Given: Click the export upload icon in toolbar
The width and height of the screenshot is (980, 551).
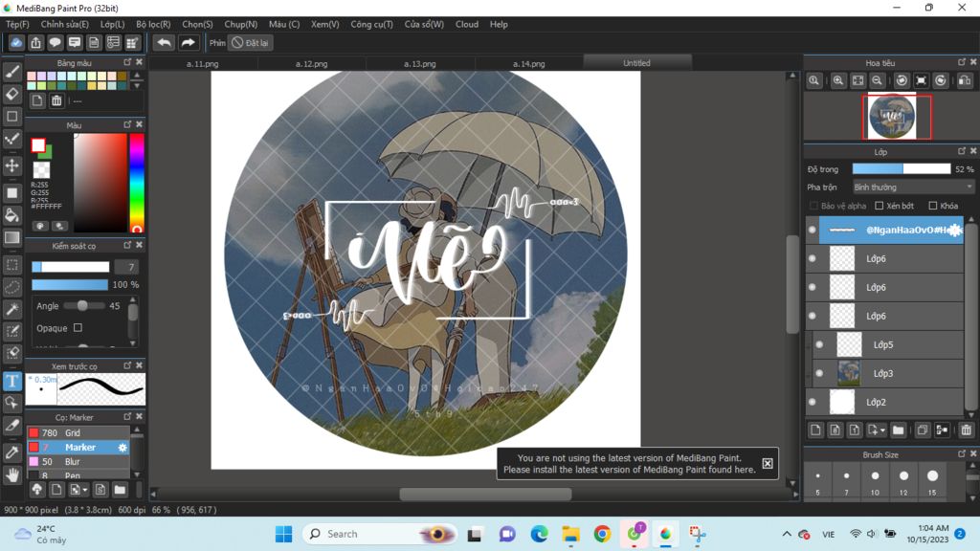Looking at the screenshot, I should click(x=35, y=42).
